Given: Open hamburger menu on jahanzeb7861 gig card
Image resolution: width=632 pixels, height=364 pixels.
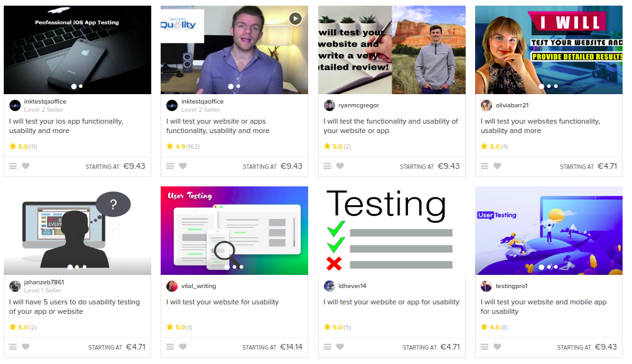Looking at the screenshot, I should [13, 346].
